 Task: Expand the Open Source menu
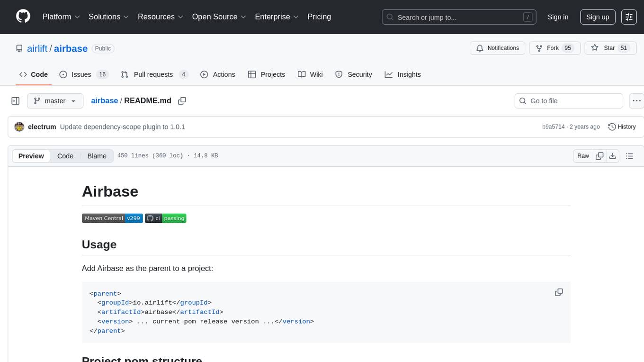coord(219,17)
